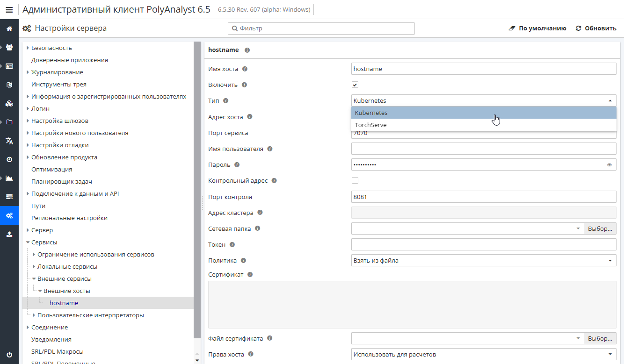Uncheck the Включить checkbox
Screen dimensions: 624x364
click(355, 85)
